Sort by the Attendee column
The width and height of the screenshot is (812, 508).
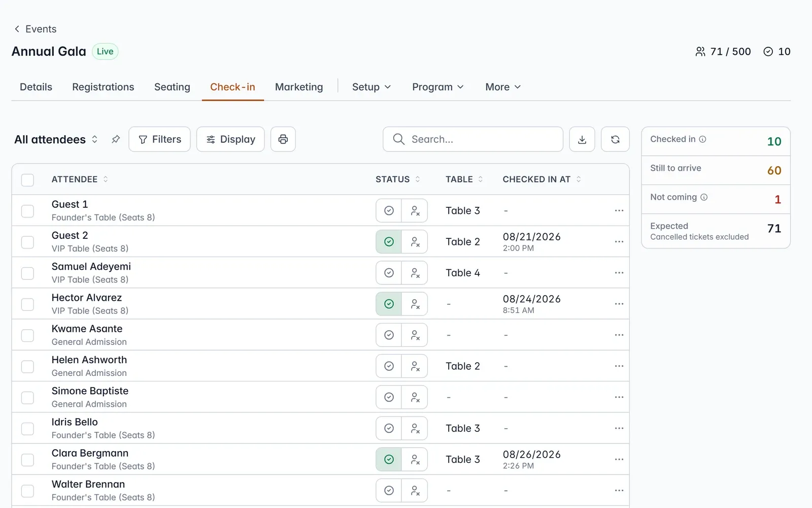pos(80,179)
